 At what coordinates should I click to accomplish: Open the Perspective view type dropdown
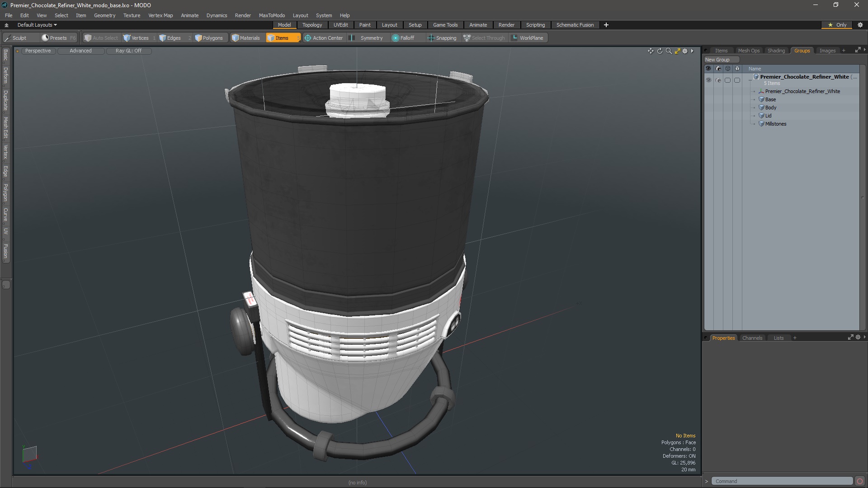(x=38, y=51)
